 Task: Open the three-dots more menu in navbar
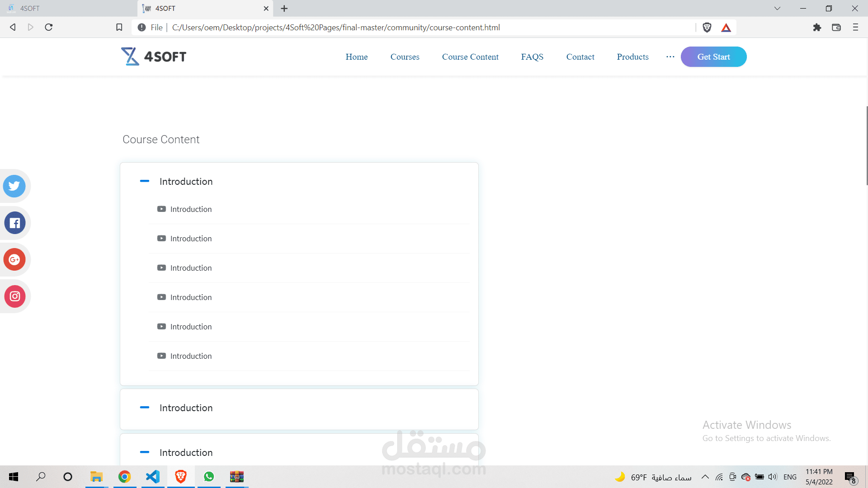pyautogui.click(x=670, y=57)
